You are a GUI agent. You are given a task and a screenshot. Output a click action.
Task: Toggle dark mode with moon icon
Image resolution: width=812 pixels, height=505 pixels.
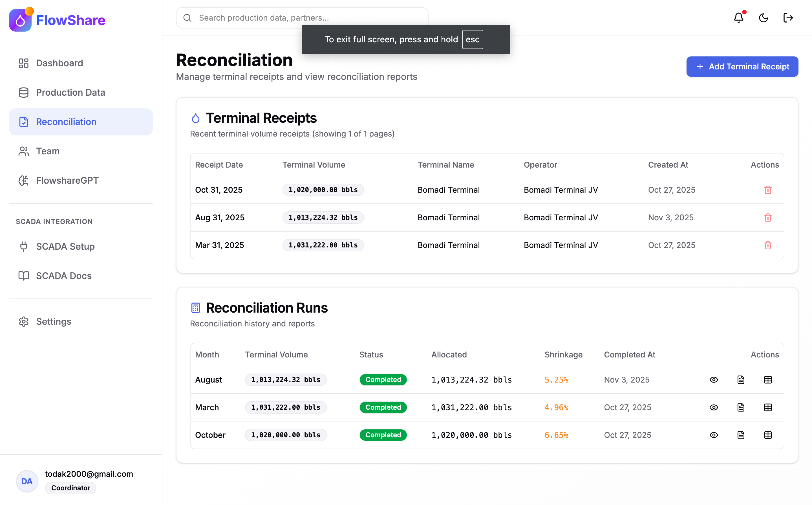click(x=763, y=18)
